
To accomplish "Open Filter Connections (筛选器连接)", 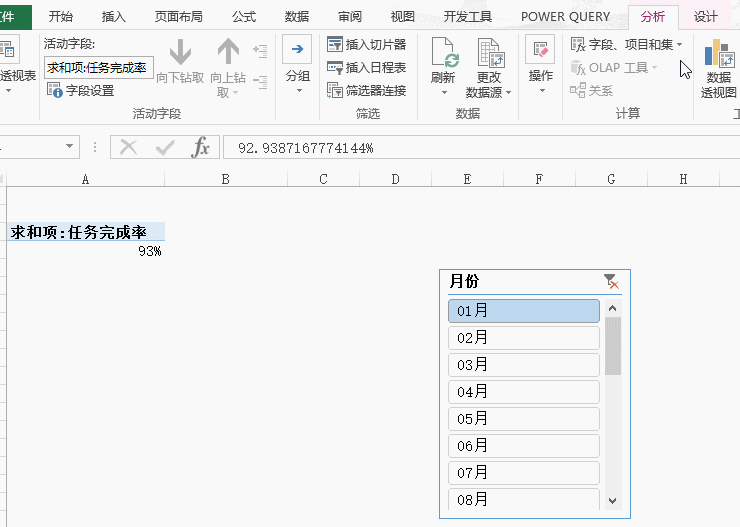I will tap(366, 91).
